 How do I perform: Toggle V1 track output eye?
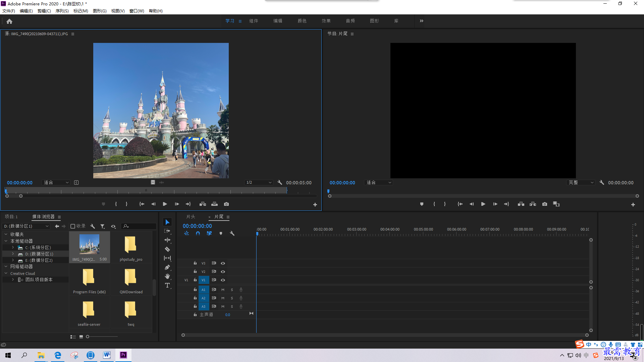[x=223, y=280]
